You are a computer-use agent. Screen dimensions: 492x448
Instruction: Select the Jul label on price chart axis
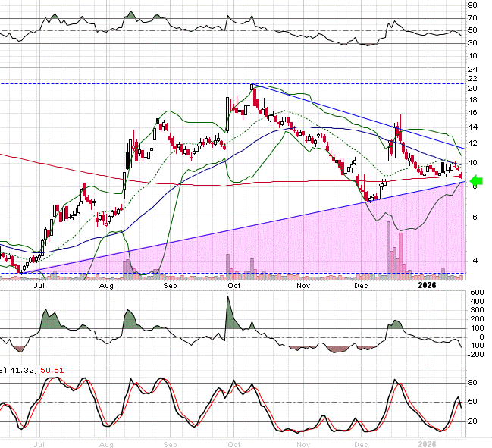pos(40,287)
